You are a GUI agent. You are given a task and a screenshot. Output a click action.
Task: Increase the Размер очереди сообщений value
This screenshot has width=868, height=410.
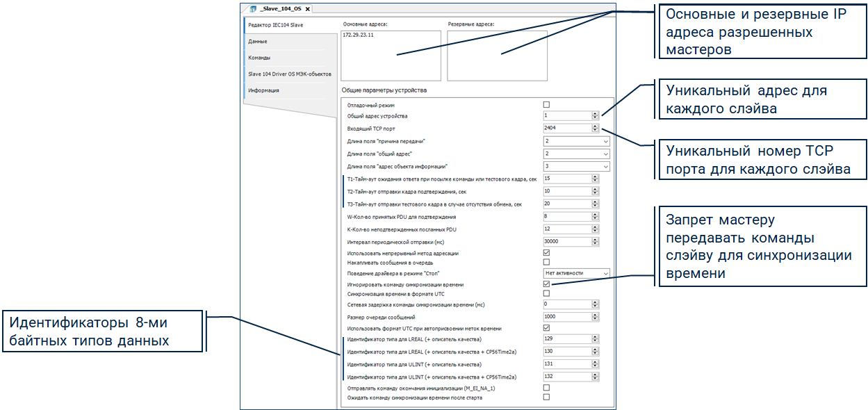pos(595,314)
